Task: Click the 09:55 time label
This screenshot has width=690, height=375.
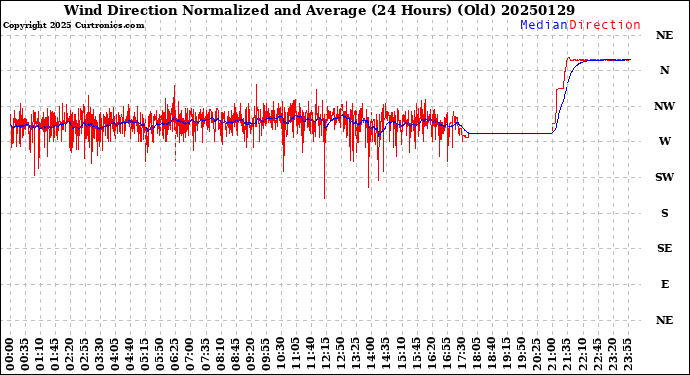Action: click(265, 355)
